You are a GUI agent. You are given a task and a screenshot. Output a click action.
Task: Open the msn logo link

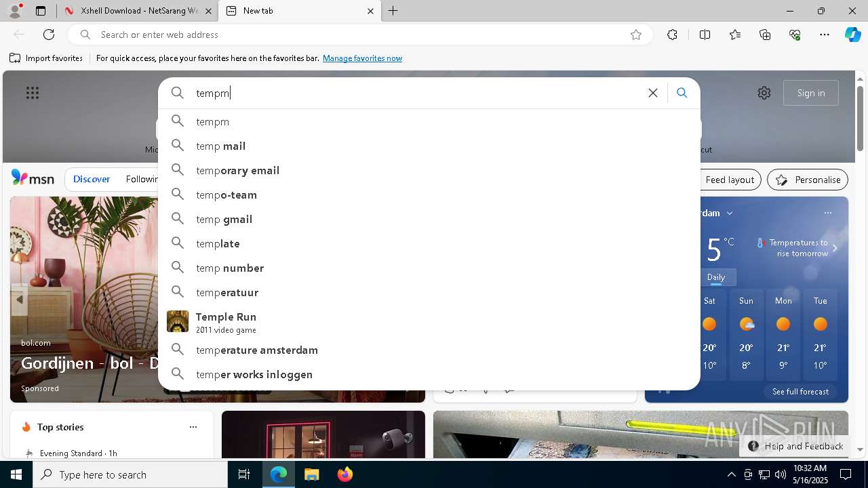pos(33,178)
